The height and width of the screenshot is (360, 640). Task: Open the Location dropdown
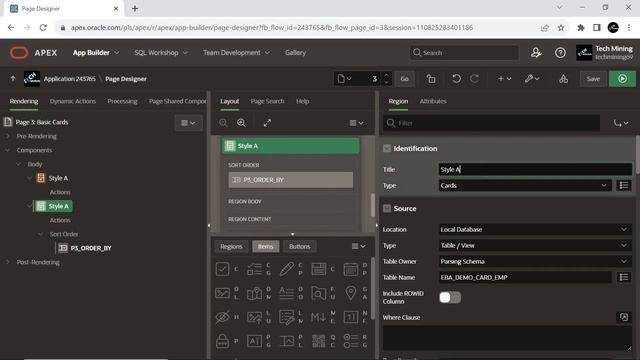pyautogui.click(x=535, y=229)
